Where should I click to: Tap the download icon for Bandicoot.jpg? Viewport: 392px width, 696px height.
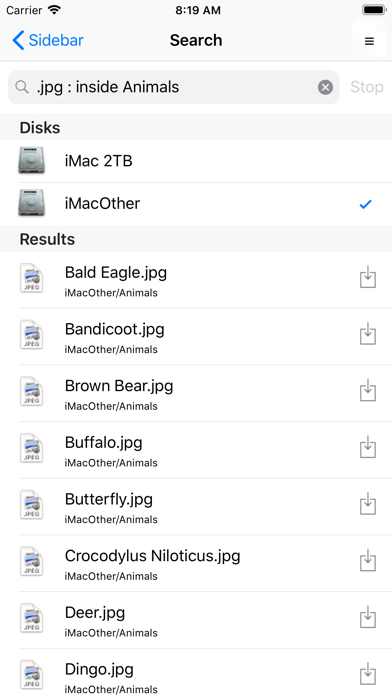coord(368,334)
